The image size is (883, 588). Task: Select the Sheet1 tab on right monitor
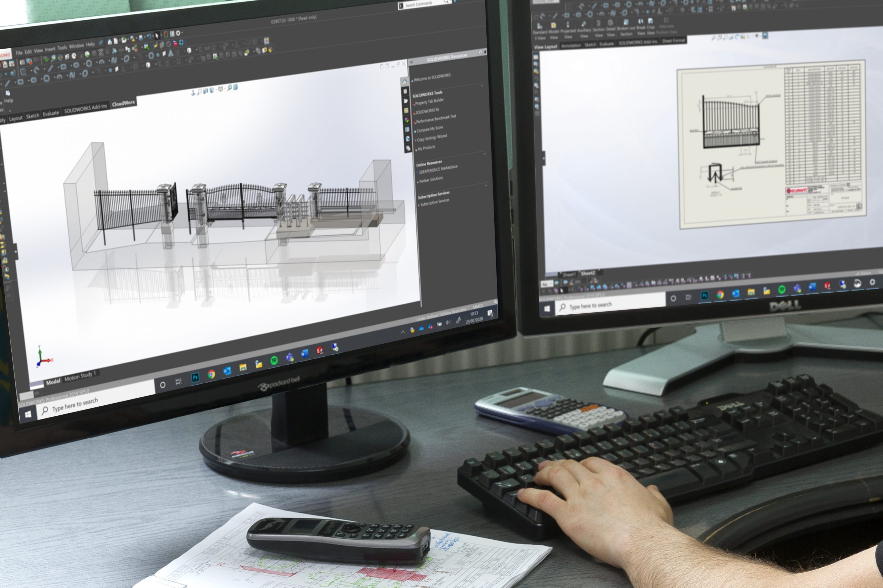pyautogui.click(x=568, y=274)
